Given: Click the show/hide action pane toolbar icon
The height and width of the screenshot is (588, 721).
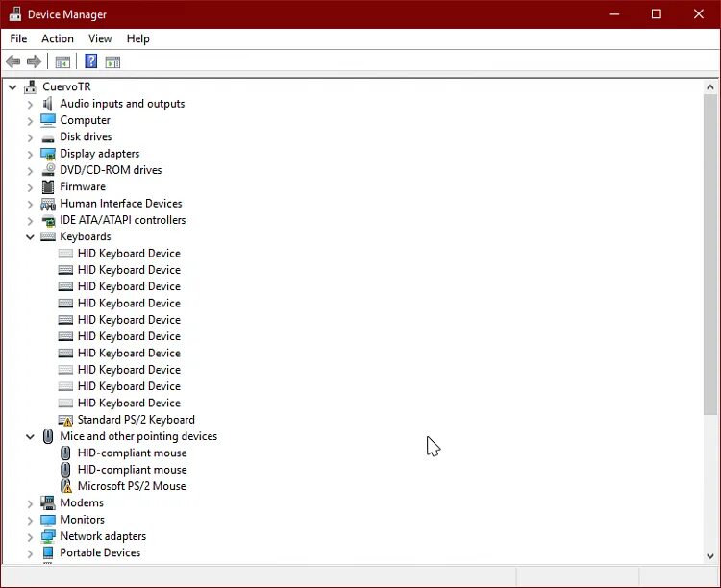Looking at the screenshot, I should 112,61.
